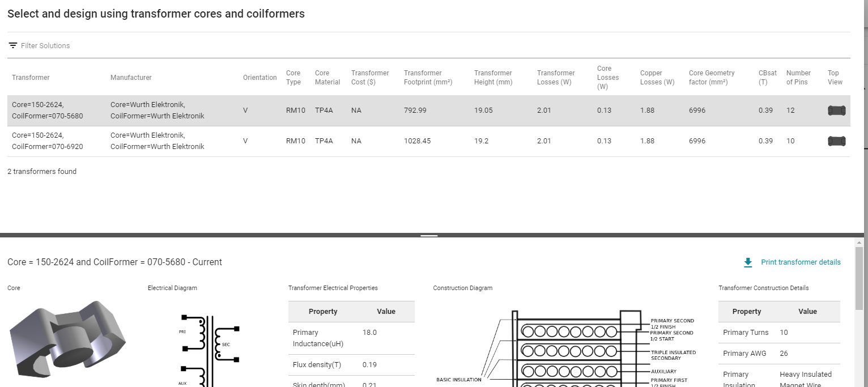Click the construction diagram image
868x387 pixels.
point(565,348)
